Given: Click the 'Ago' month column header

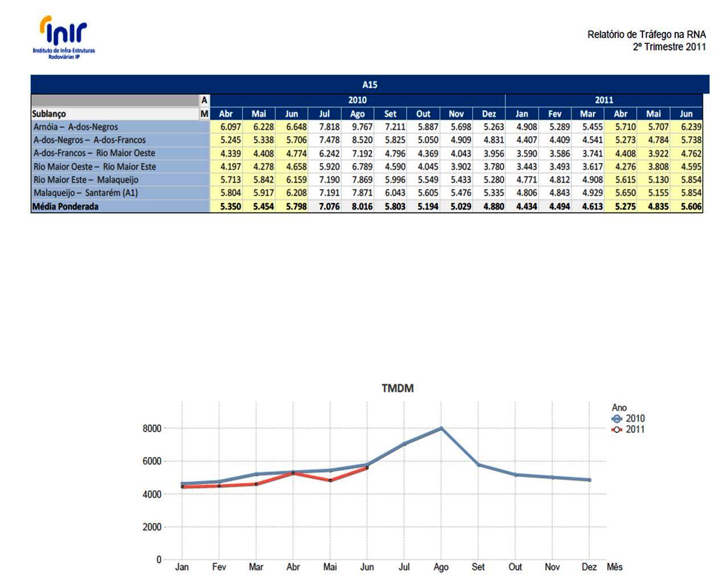Looking at the screenshot, I should point(357,114).
